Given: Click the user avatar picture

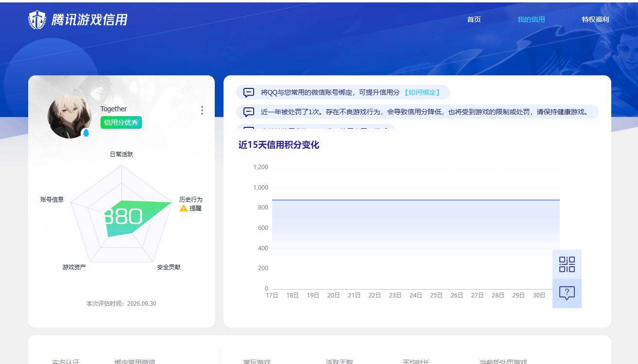Looking at the screenshot, I should (69, 117).
